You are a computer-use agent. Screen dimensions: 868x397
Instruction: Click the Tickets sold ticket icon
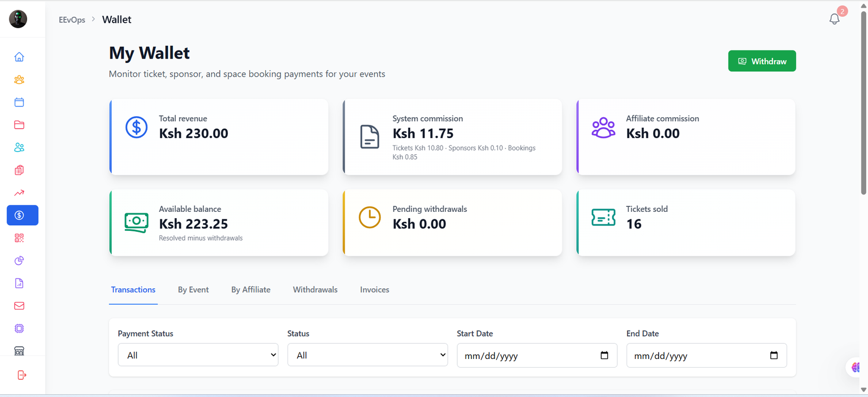pos(603,217)
